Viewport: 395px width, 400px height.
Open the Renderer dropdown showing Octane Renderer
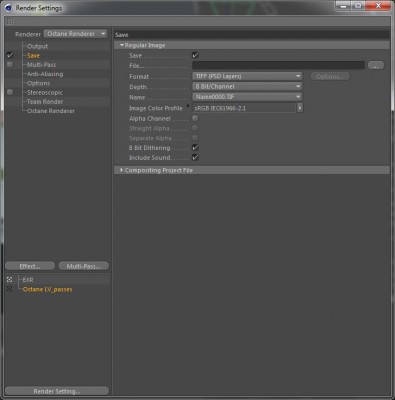[75, 34]
